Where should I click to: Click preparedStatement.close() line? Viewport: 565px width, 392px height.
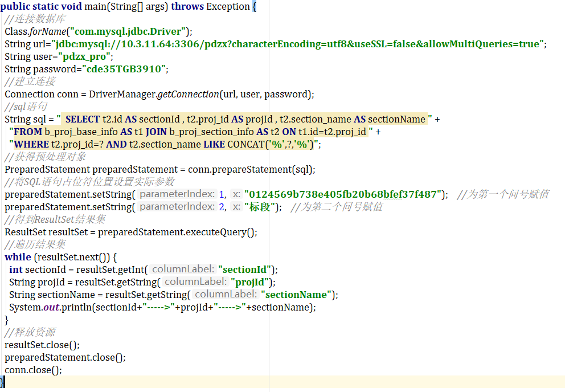pos(65,358)
